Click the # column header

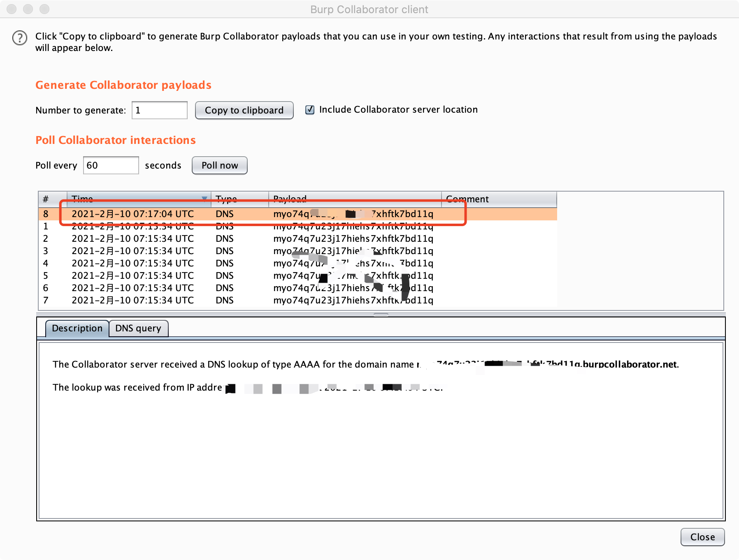53,199
